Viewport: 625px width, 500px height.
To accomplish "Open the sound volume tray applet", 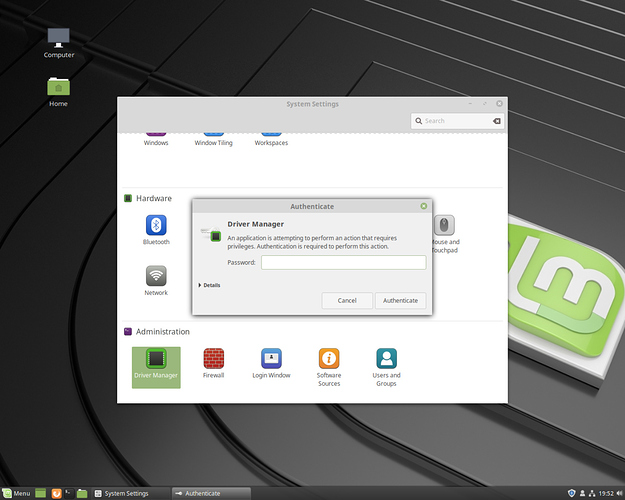I will coord(619,493).
